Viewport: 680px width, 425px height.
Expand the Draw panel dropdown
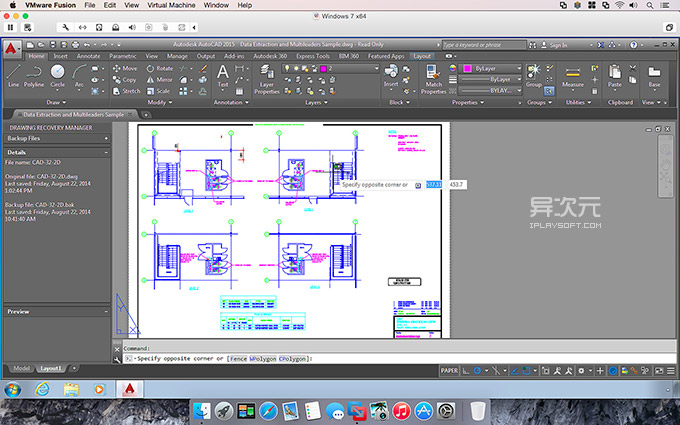56,103
